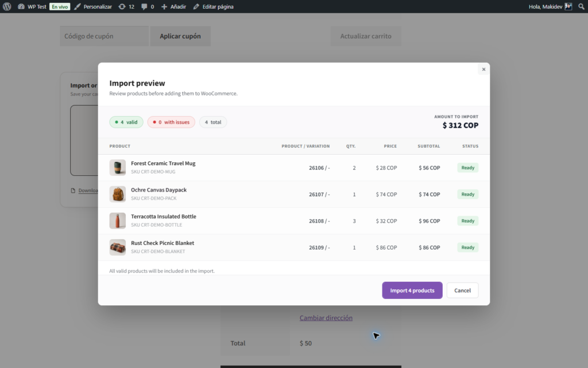Click product name Terracotta Insulated Bottle

[164, 217]
